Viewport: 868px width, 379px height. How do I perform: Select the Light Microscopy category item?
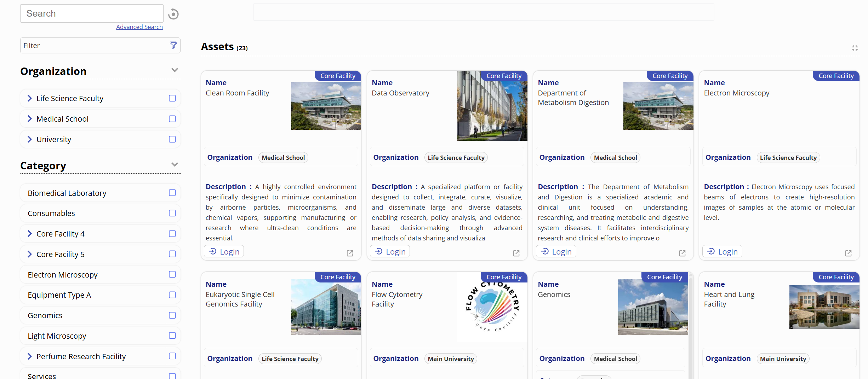(57, 336)
